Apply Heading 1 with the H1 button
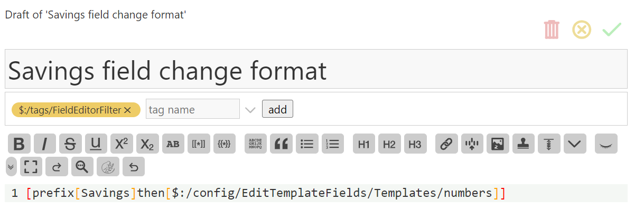This screenshot has width=644, height=209. coord(363,144)
